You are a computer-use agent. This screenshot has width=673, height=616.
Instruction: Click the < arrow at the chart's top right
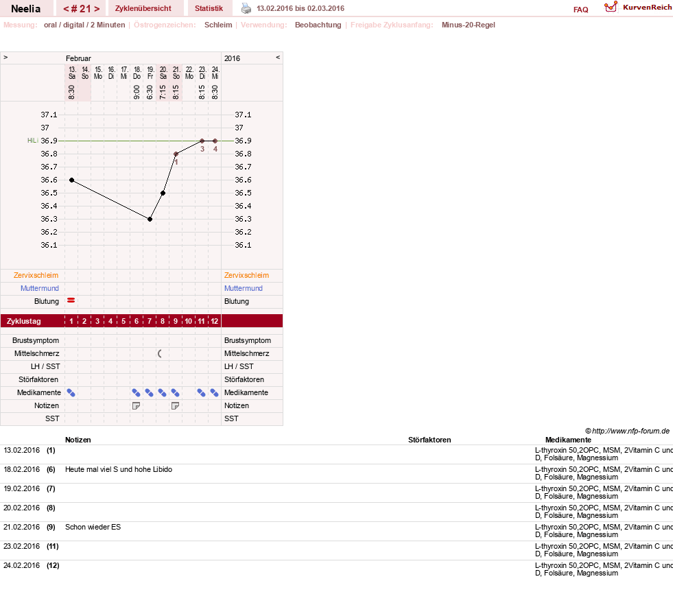coord(278,57)
